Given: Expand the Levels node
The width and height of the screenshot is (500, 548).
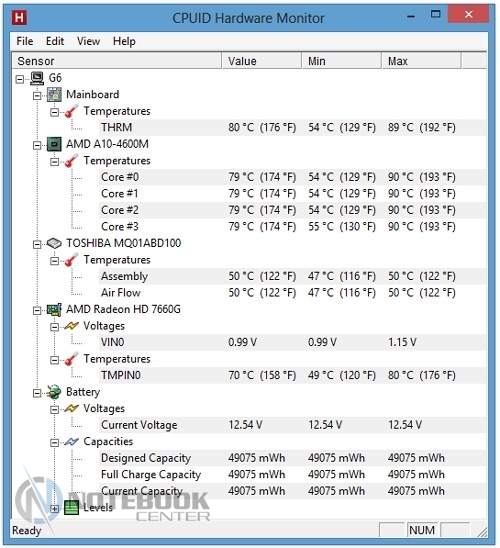Looking at the screenshot, I should [x=55, y=509].
